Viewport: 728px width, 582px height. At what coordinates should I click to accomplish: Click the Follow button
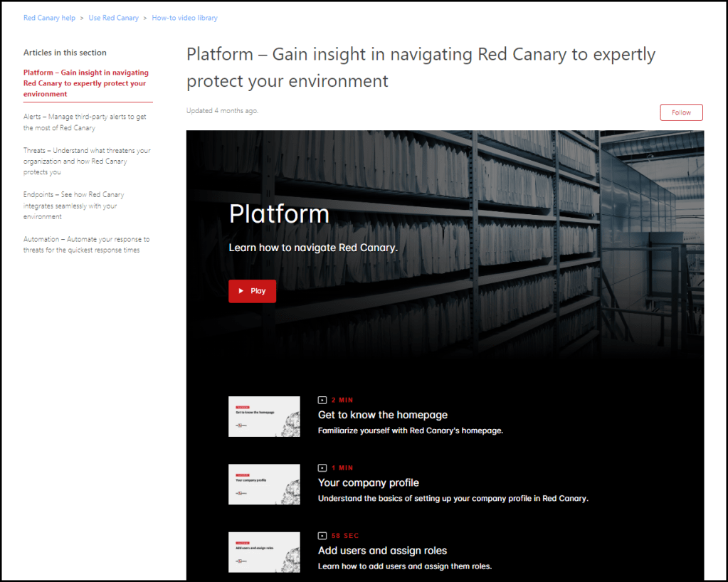click(x=680, y=112)
